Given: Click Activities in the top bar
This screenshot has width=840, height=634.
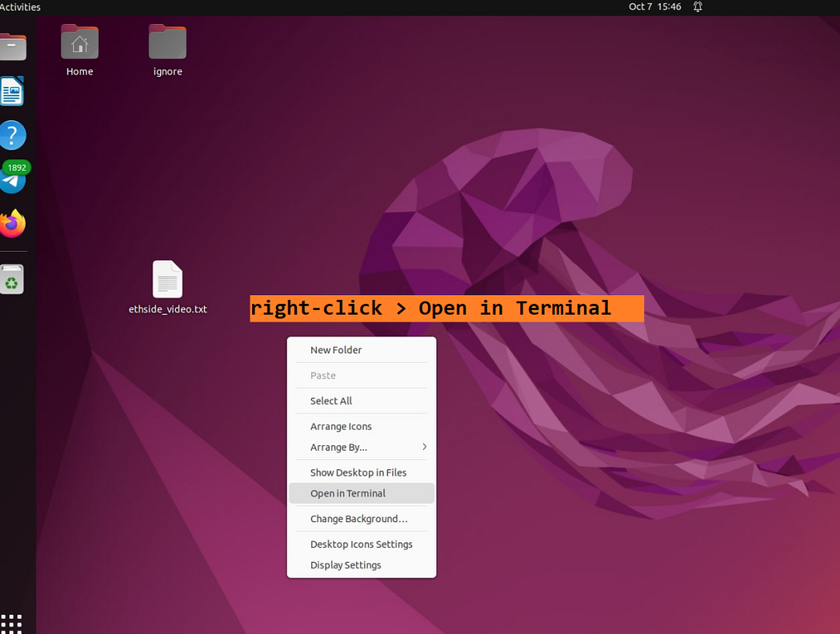Looking at the screenshot, I should tap(20, 7).
